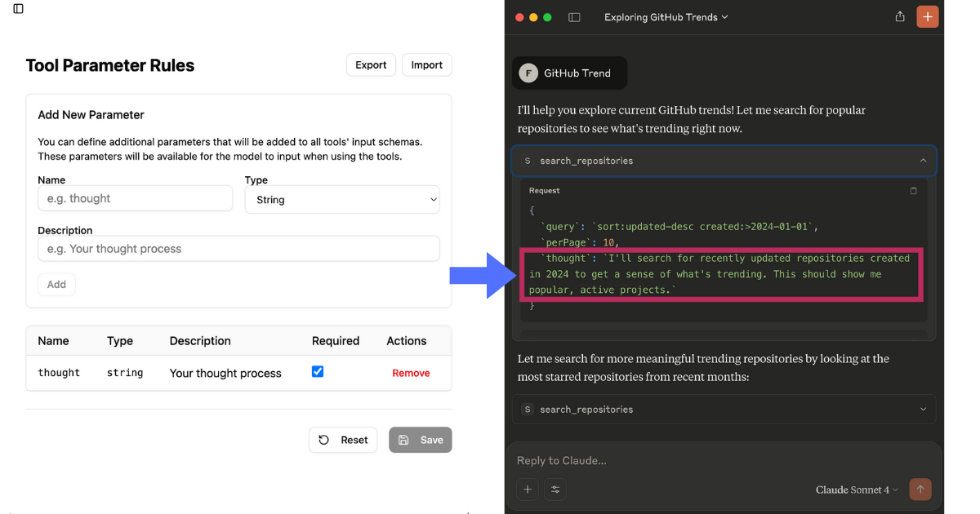Open the attachment plus menu in the composer
The height and width of the screenshot is (514, 980).
click(528, 490)
